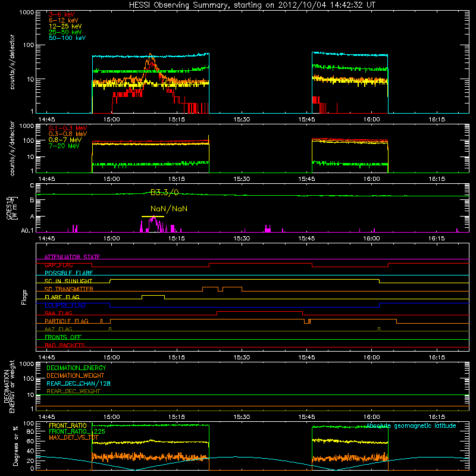Click the raised SAA_FLAG segment on the red line
The width and height of the screenshot is (476, 476).
tap(259, 311)
